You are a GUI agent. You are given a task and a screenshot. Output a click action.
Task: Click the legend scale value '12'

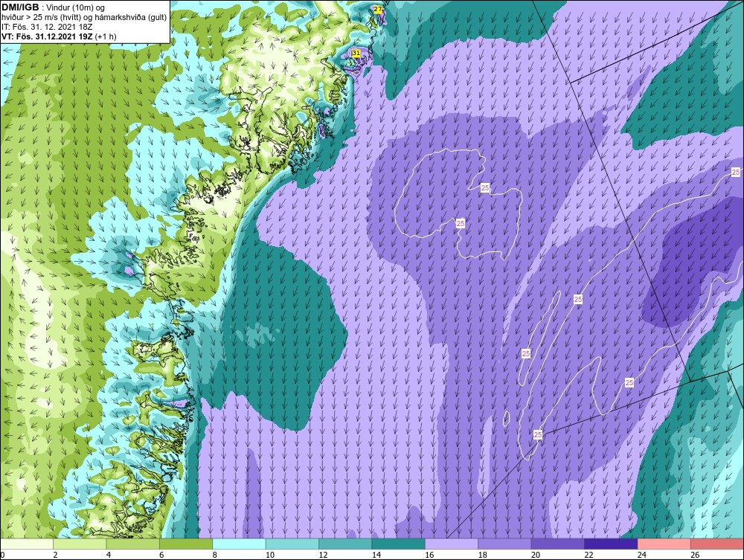click(x=323, y=555)
